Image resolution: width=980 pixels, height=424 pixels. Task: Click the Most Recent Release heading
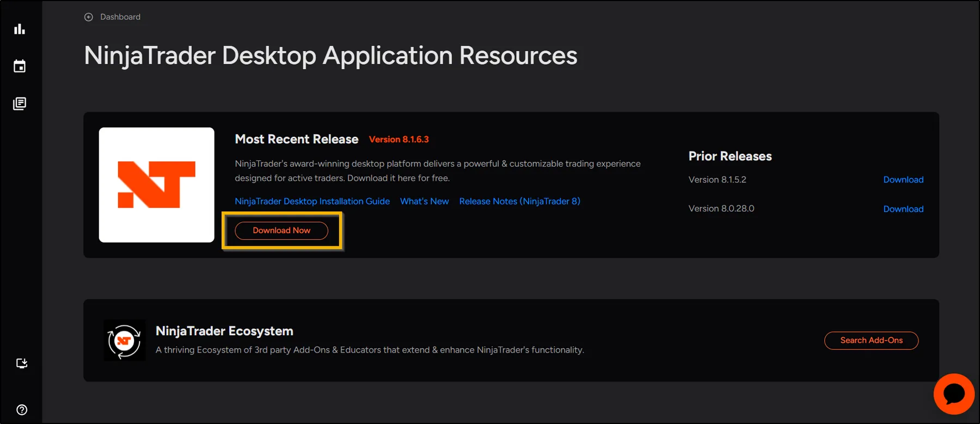coord(297,140)
